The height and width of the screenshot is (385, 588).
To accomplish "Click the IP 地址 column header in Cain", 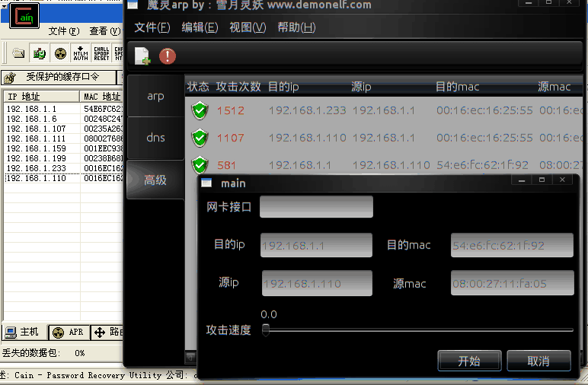I will tap(41, 97).
